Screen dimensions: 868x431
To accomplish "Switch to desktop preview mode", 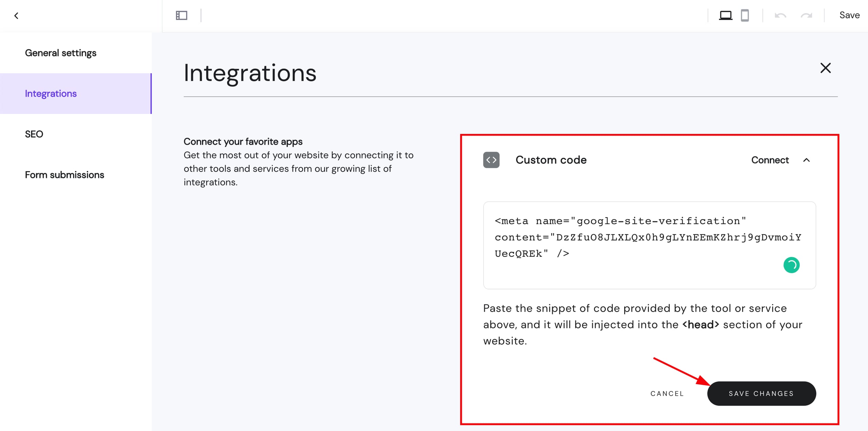I will click(726, 15).
